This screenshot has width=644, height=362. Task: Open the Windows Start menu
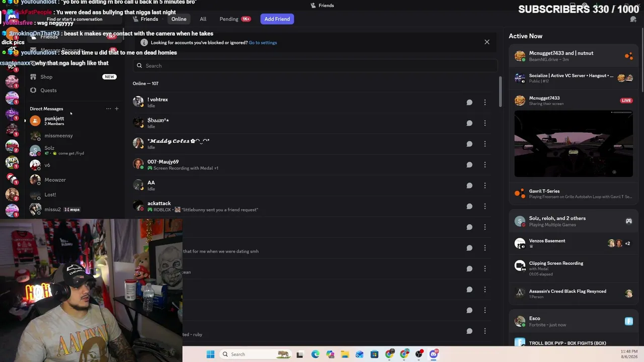tap(210, 354)
